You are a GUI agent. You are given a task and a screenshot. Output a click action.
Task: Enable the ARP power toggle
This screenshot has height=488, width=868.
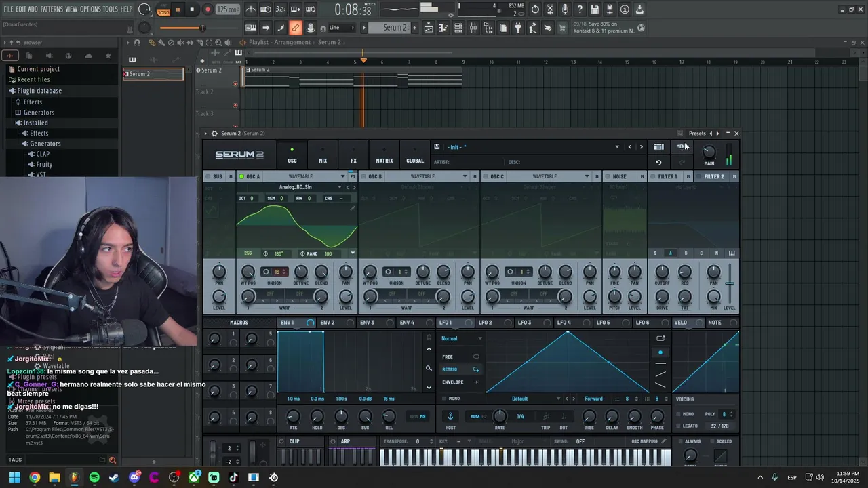coord(334,441)
